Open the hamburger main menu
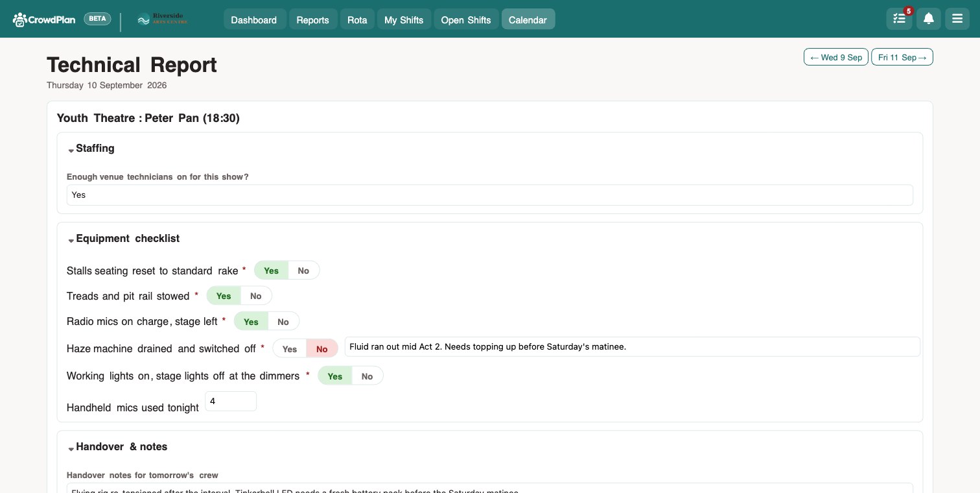The height and width of the screenshot is (493, 980). [x=957, y=19]
